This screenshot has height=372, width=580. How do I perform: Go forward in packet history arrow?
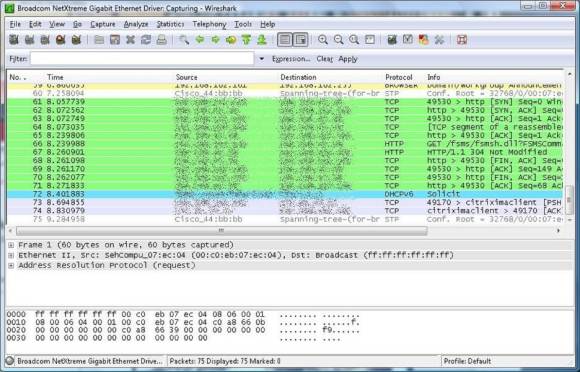click(215, 40)
